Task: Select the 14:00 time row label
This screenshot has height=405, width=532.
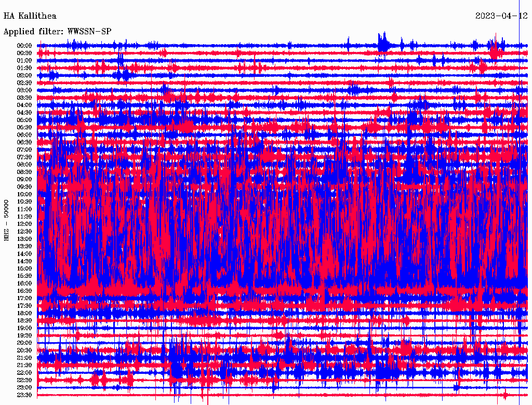Action: [24, 254]
